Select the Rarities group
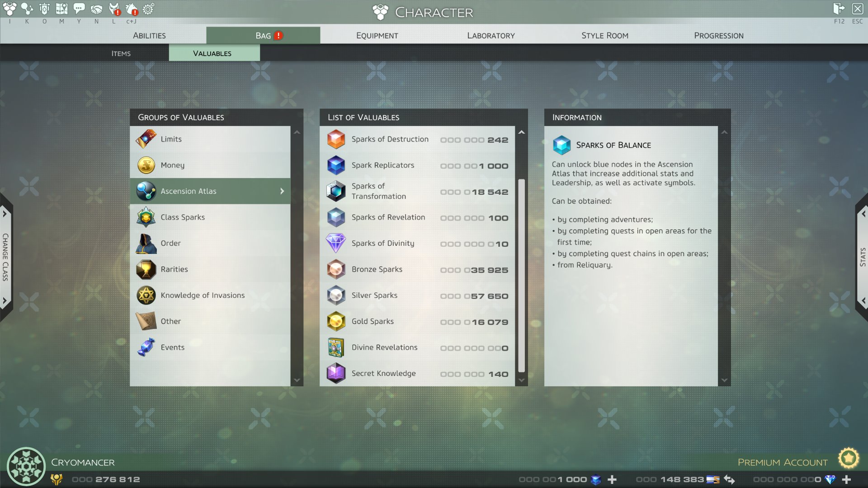Screen dimensions: 868x488 tap(210, 269)
